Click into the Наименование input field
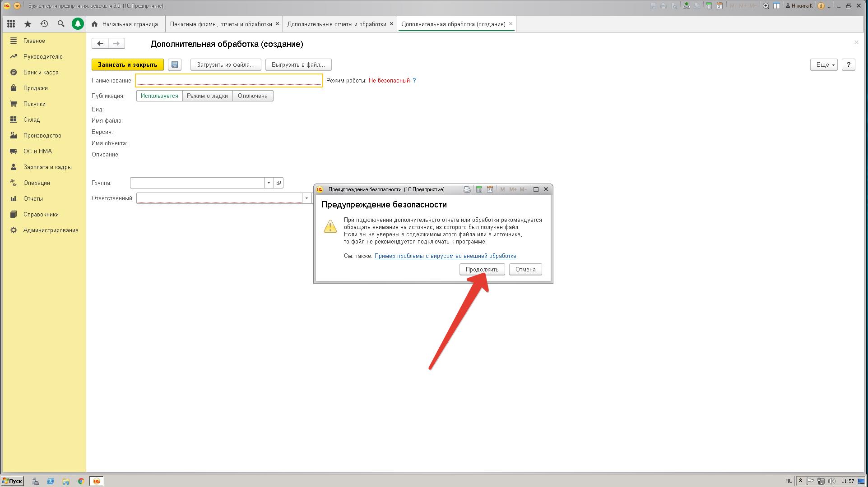This screenshot has height=487, width=868. (x=229, y=80)
